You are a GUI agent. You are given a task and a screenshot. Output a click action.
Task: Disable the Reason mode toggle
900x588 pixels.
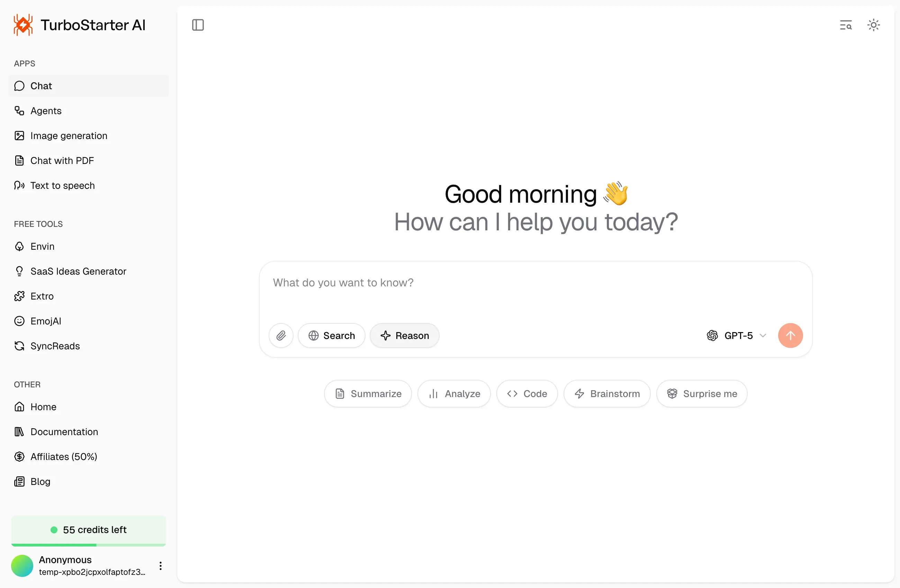404,336
